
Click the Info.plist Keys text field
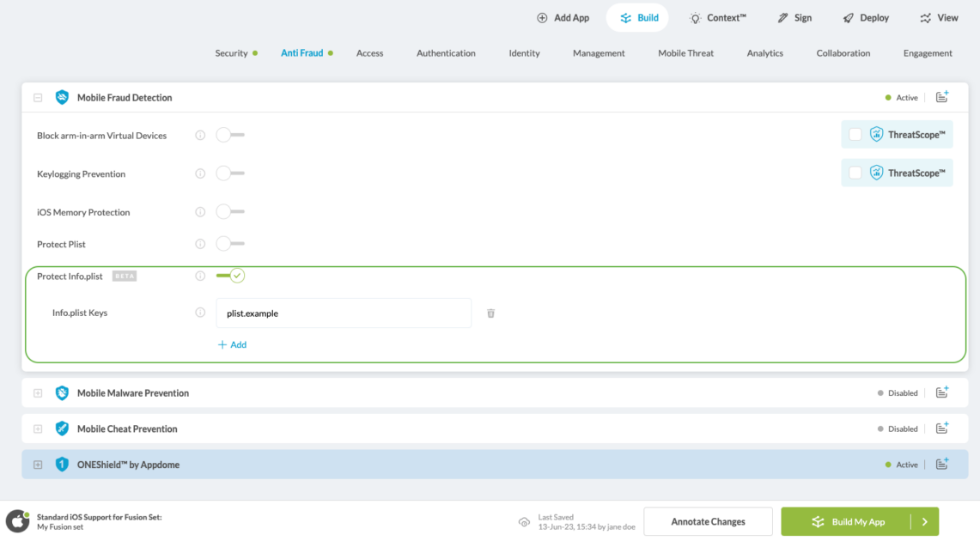[x=344, y=313]
